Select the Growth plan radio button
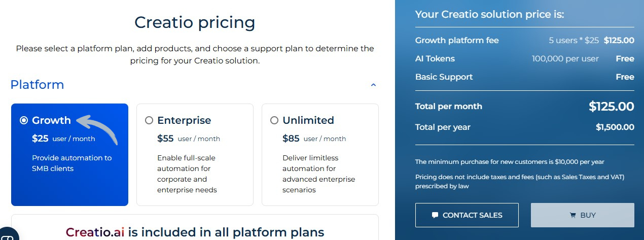Screen dimensions: 644x240 tap(24, 120)
